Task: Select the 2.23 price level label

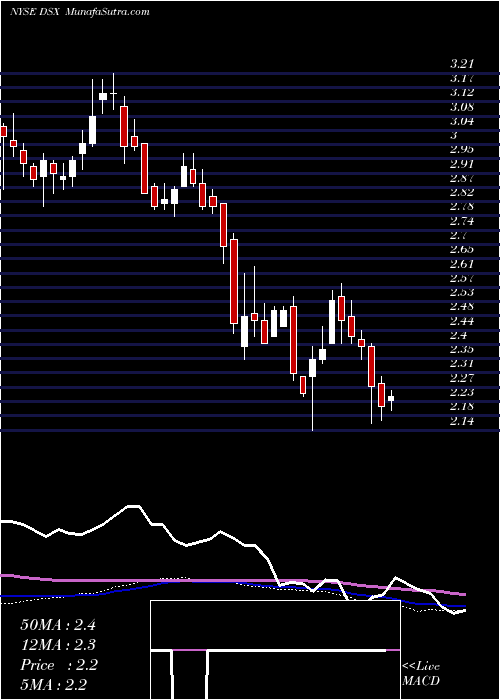Action: coord(462,392)
